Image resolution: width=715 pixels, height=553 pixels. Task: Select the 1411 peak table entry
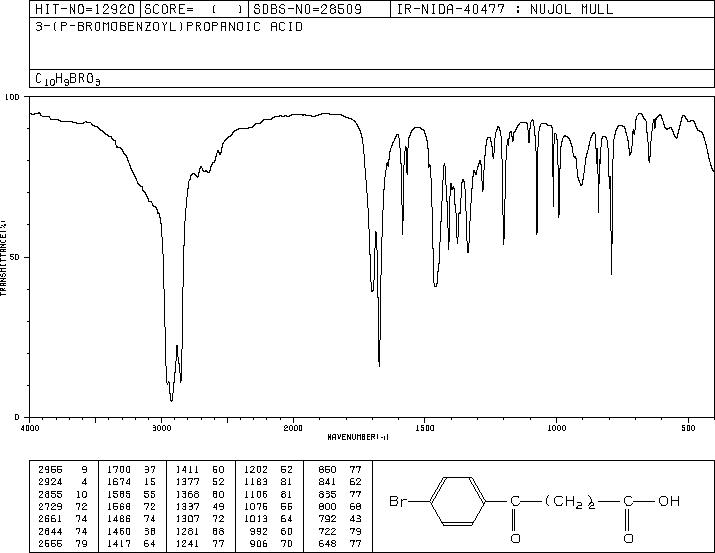(x=200, y=470)
